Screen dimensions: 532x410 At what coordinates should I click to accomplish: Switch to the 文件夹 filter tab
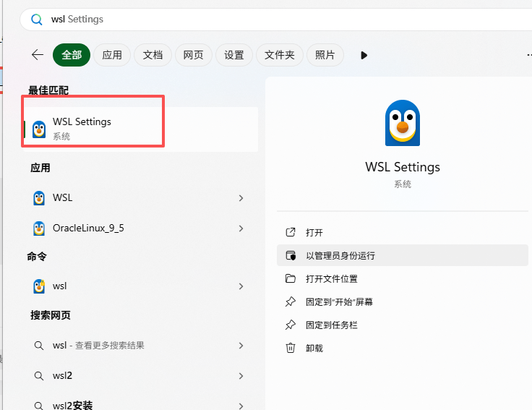(x=280, y=55)
